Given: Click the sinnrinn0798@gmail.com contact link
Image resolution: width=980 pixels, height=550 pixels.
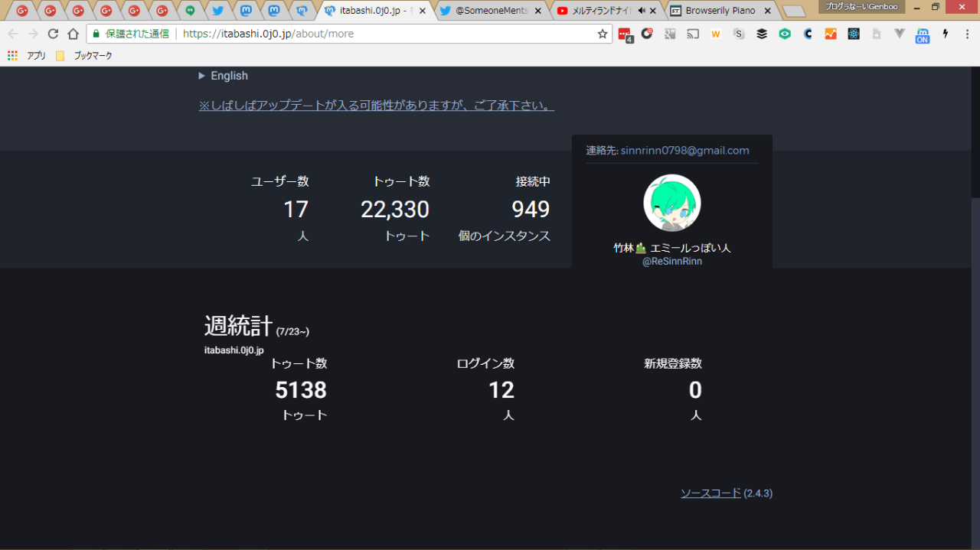Looking at the screenshot, I should point(684,151).
